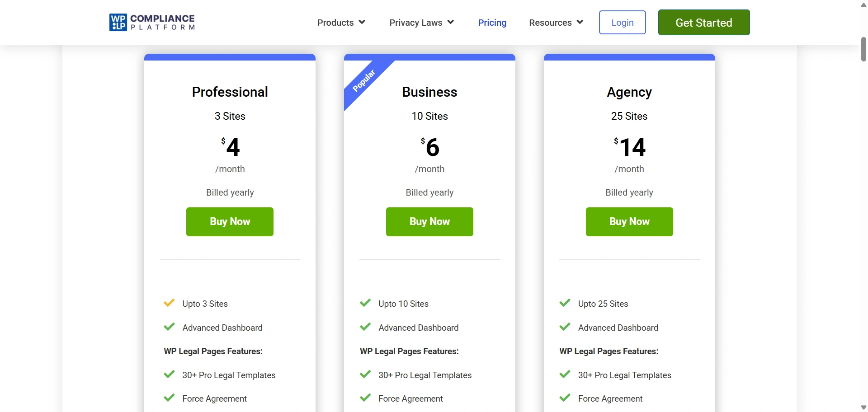
Task: Click the checkmark beside Upto 10 Sites
Action: click(365, 303)
